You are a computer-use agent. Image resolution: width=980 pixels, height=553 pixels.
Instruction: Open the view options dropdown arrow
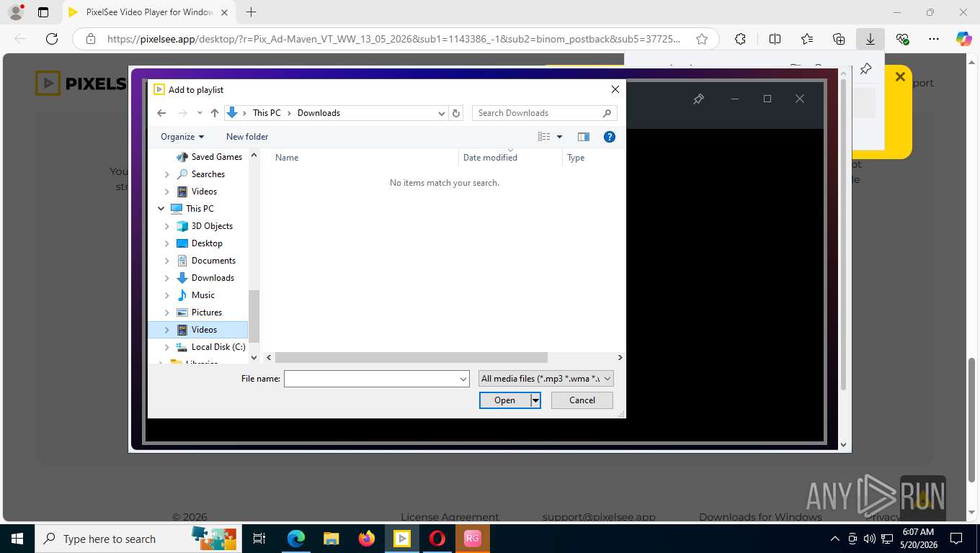point(559,137)
